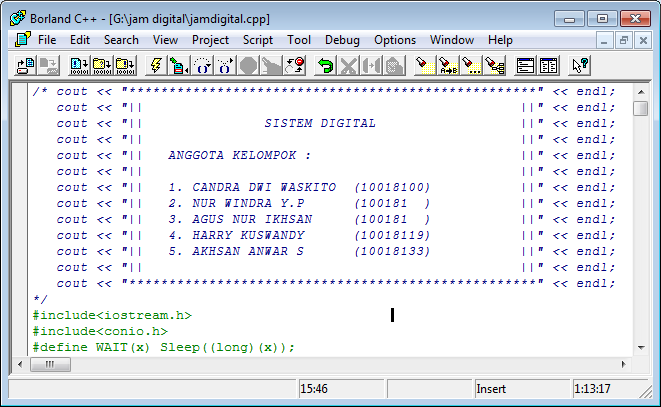Click the SISTEM DIGITAL text in code
This screenshot has width=661, height=407.
point(320,124)
